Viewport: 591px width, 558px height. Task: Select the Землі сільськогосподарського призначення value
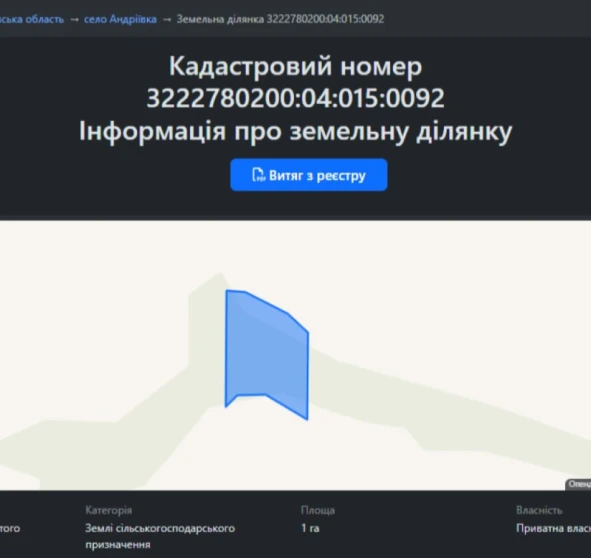click(x=160, y=536)
